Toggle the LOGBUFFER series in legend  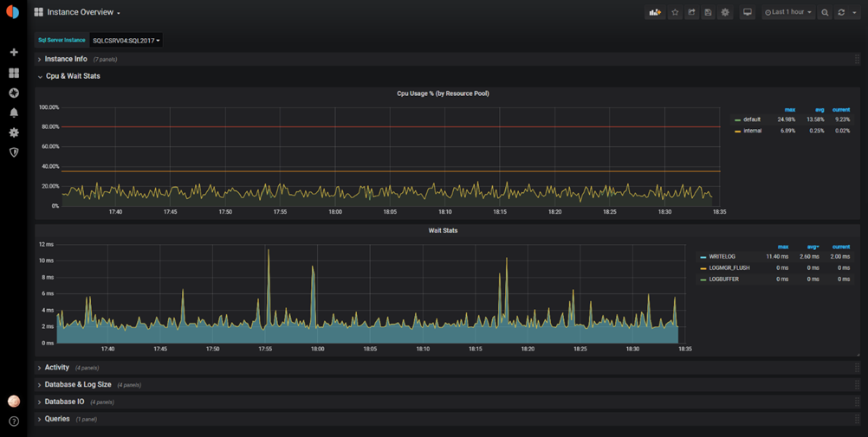(723, 280)
